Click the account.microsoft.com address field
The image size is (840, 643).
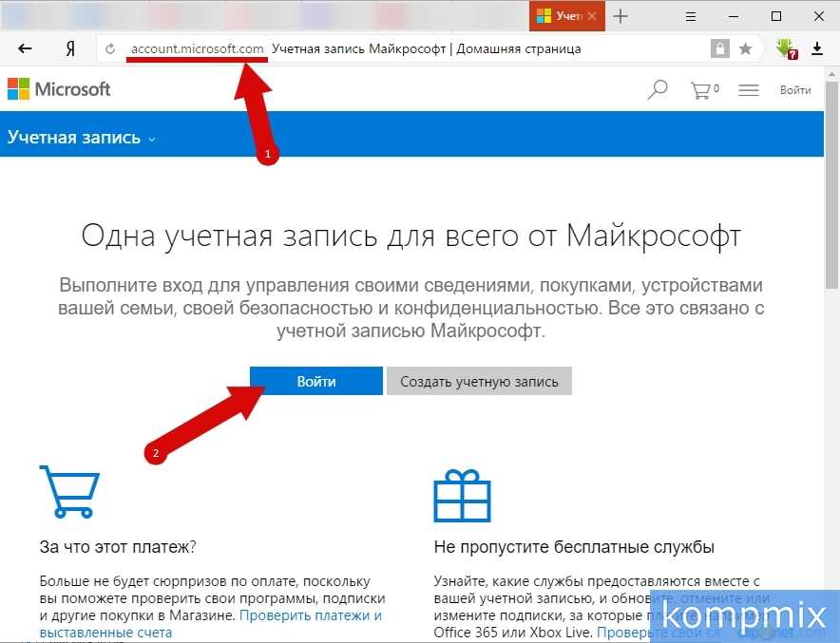pos(197,48)
